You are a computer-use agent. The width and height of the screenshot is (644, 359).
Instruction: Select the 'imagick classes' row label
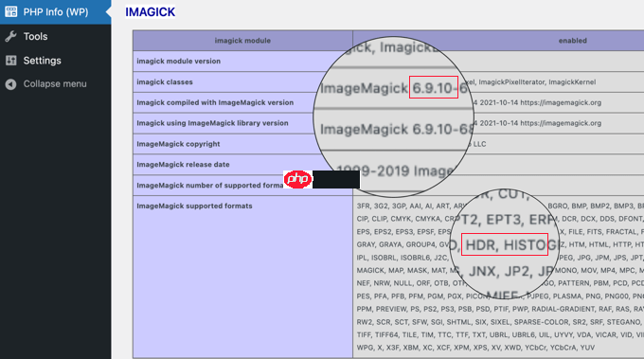pos(165,82)
